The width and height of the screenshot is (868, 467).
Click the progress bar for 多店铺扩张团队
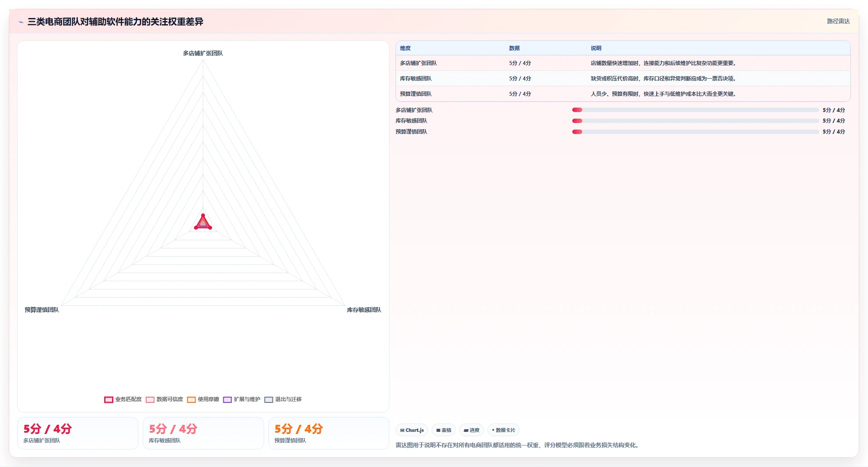(x=695, y=110)
